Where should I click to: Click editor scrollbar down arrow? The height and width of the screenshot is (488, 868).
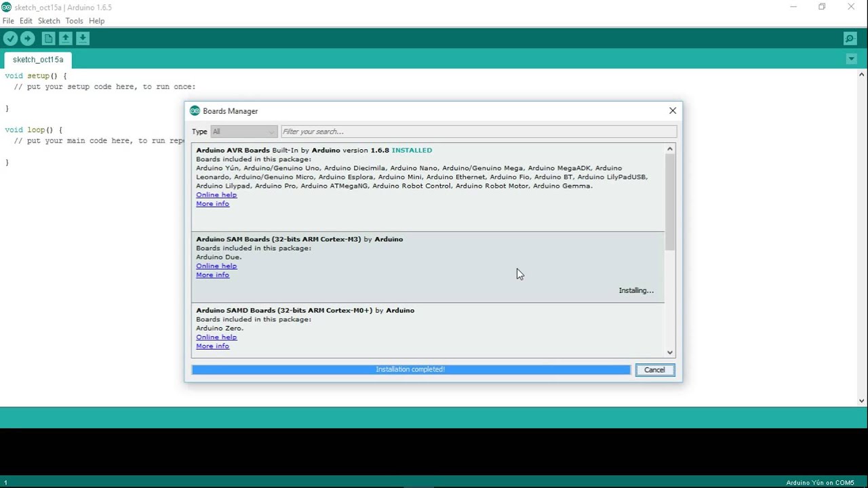(862, 401)
